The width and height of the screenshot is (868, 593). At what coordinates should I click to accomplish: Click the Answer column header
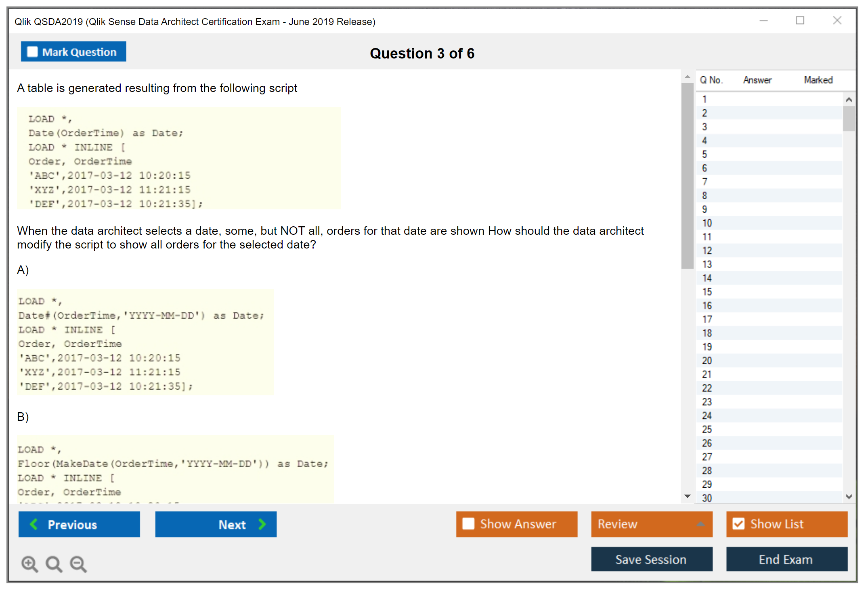pyautogui.click(x=757, y=80)
